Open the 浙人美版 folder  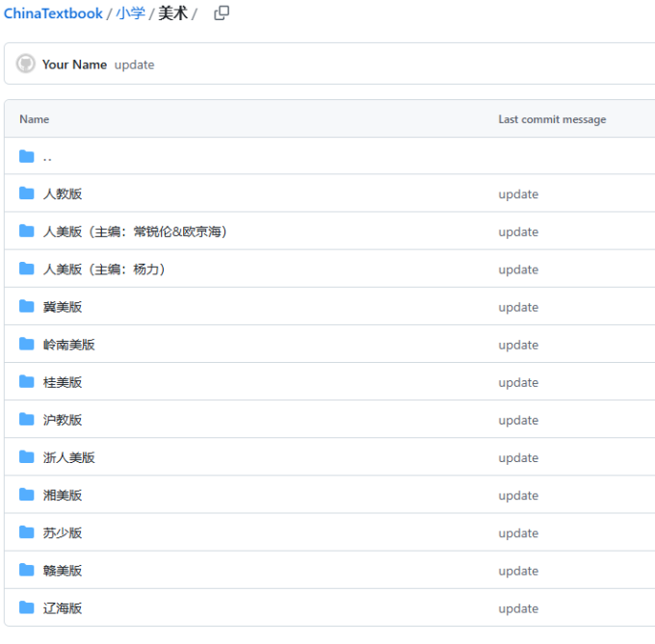coord(69,457)
